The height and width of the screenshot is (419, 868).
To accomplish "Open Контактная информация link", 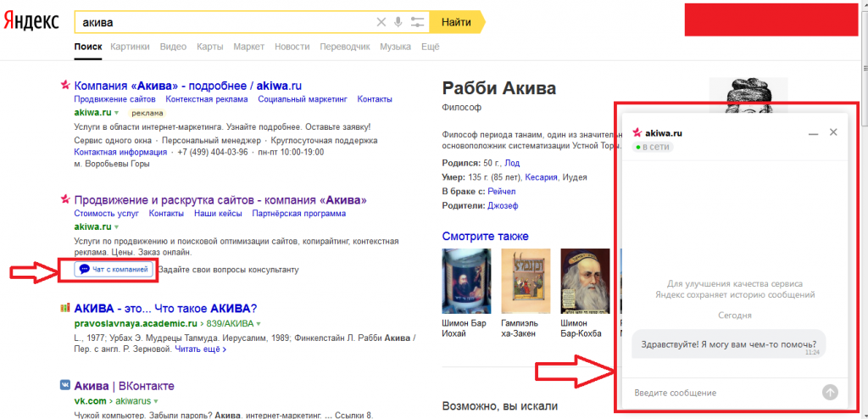I will click(x=120, y=152).
